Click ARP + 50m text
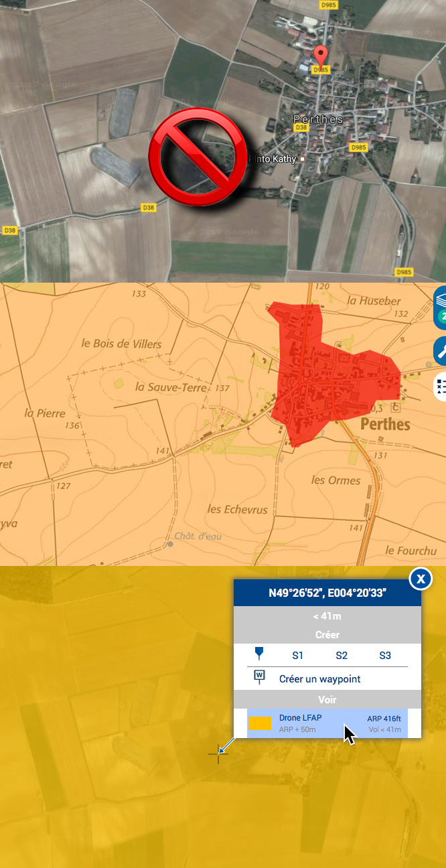The image size is (446, 868). click(297, 729)
